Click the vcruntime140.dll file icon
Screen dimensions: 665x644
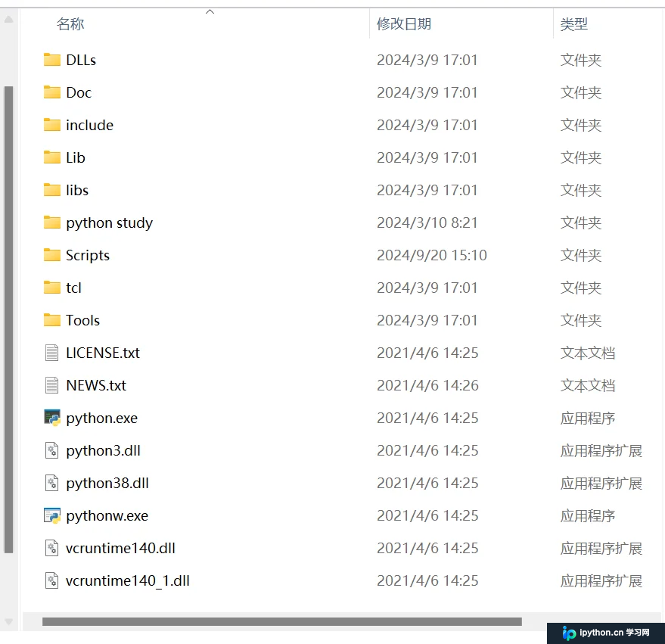(x=51, y=548)
